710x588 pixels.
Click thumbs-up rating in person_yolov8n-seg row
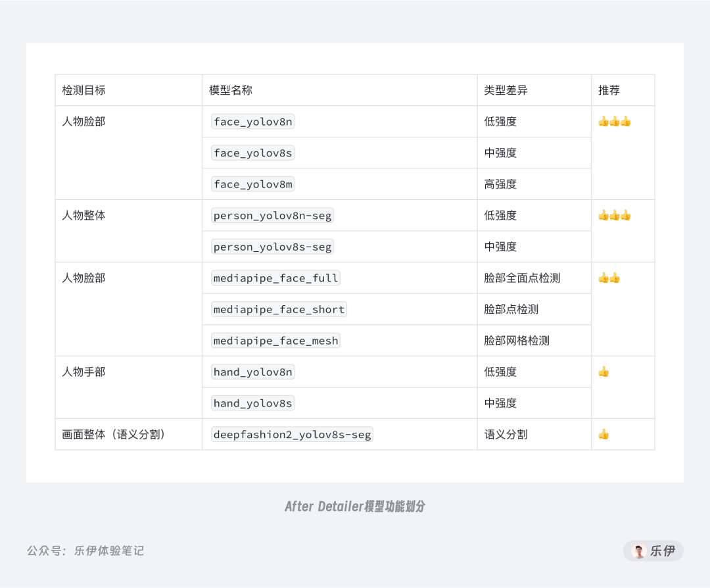[615, 215]
